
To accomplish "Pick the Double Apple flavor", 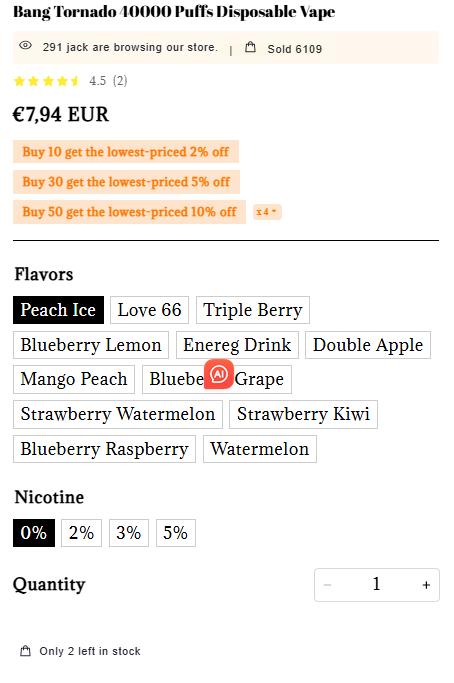I will coord(368,345).
